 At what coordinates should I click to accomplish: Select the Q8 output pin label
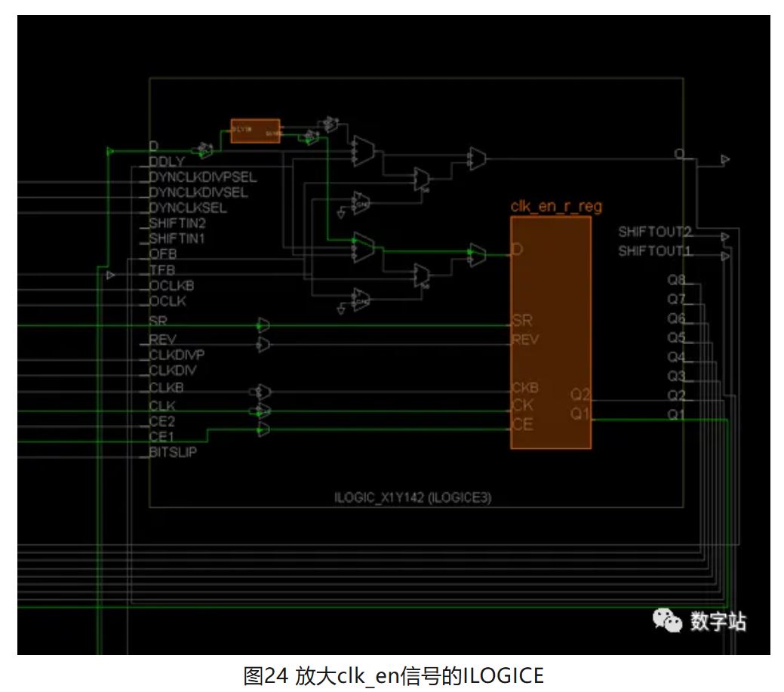click(x=677, y=279)
